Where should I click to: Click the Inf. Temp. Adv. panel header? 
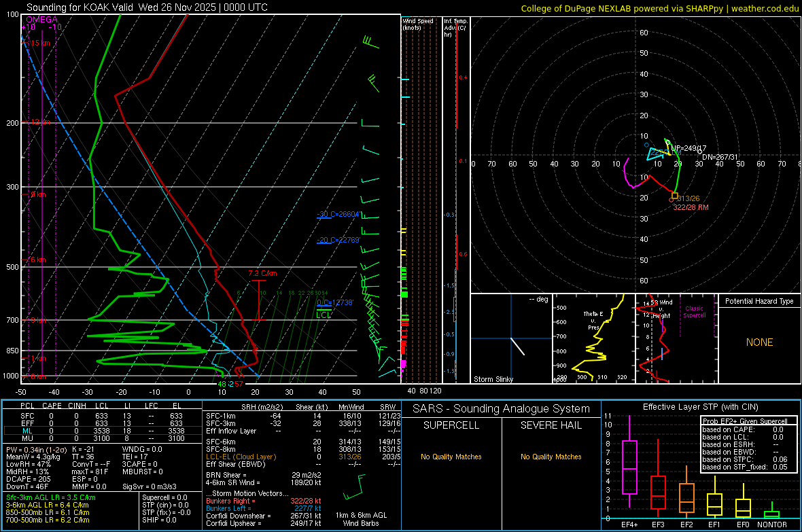point(455,28)
